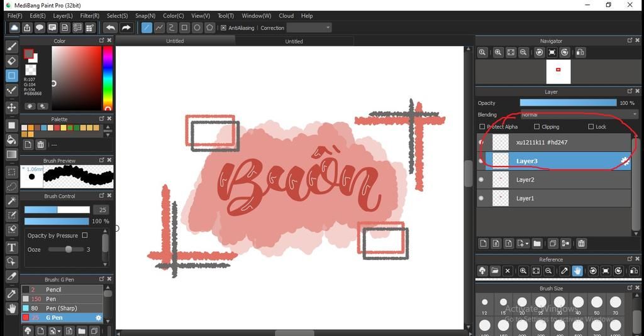Open the Layer menu
Viewport: 644px width, 336px height.
[63, 16]
